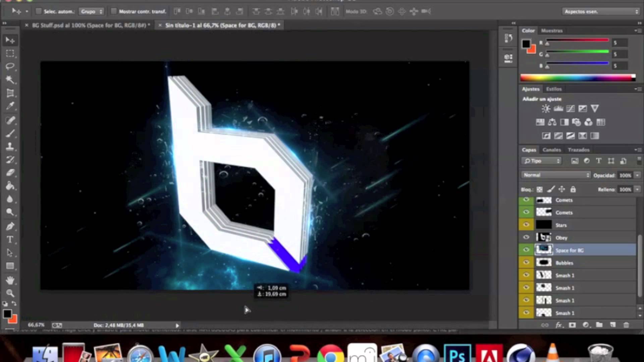Screen dimensions: 644x362
Task: Select the Eyedropper tool
Action: [x=10, y=106]
